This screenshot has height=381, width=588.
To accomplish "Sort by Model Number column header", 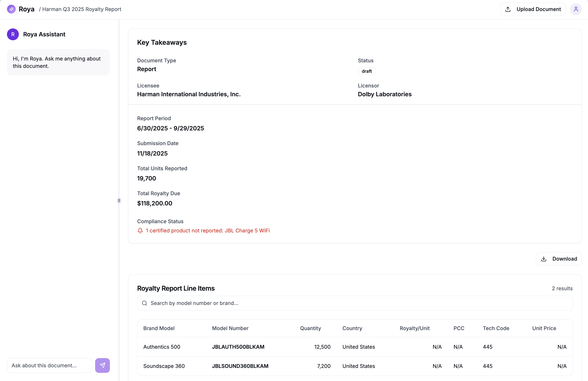I will click(230, 328).
